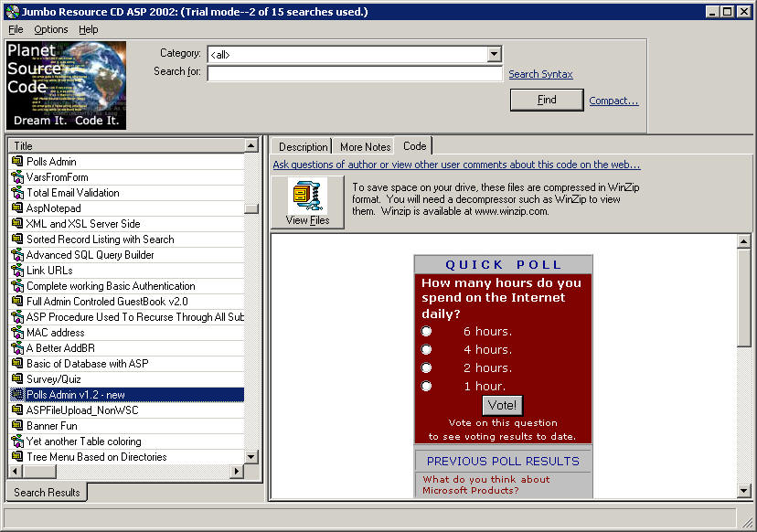Image resolution: width=757 pixels, height=532 pixels.
Task: Click the icon by ASP Procedure Used To Recurse
Action: pyautogui.click(x=17, y=316)
